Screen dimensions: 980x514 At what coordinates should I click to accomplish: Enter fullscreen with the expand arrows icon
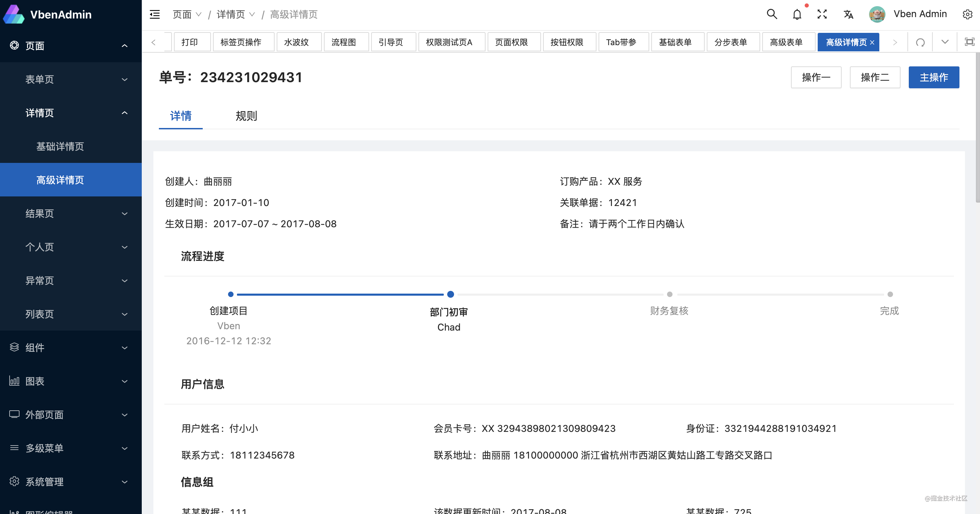tap(822, 14)
